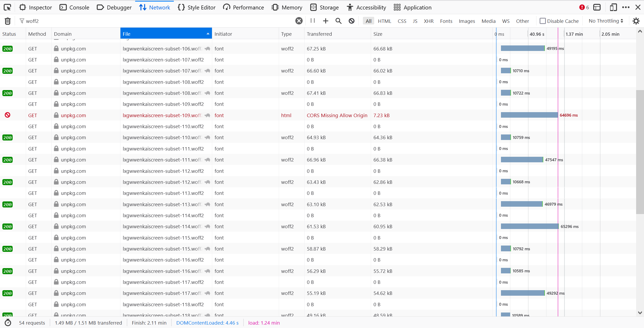
Task: Click slow-request turtle icon on subset-106 row
Action: 207,49
